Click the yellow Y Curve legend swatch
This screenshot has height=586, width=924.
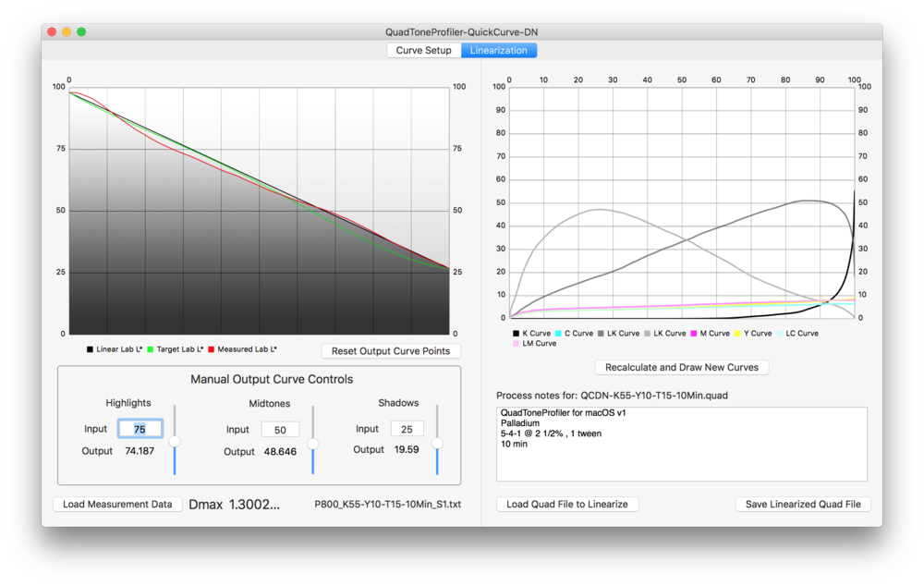pos(737,334)
